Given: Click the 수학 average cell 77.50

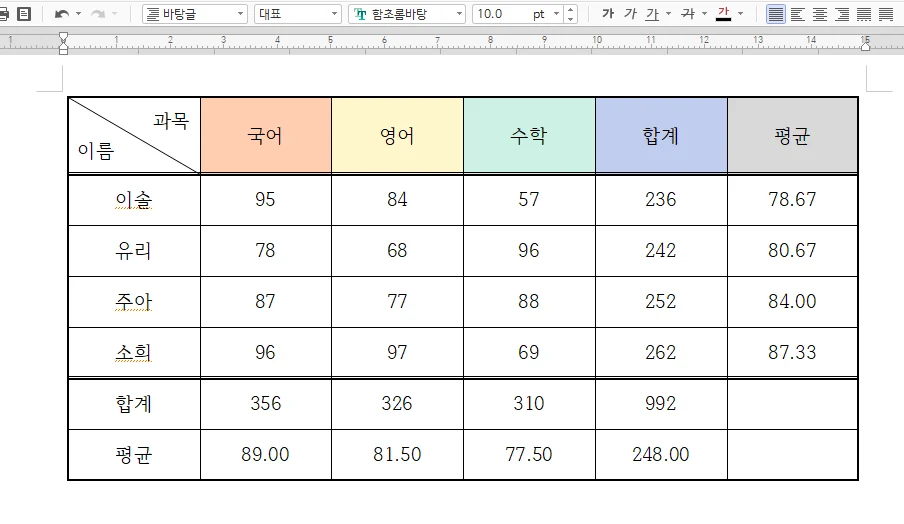Looking at the screenshot, I should [529, 454].
